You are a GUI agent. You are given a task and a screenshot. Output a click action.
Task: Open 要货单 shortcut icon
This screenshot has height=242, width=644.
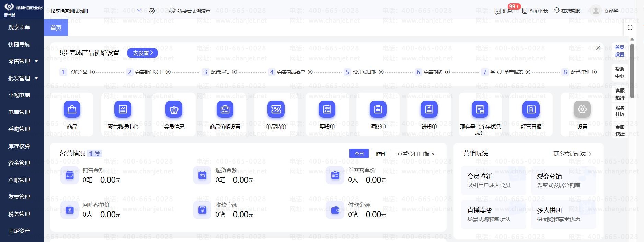pos(327,109)
